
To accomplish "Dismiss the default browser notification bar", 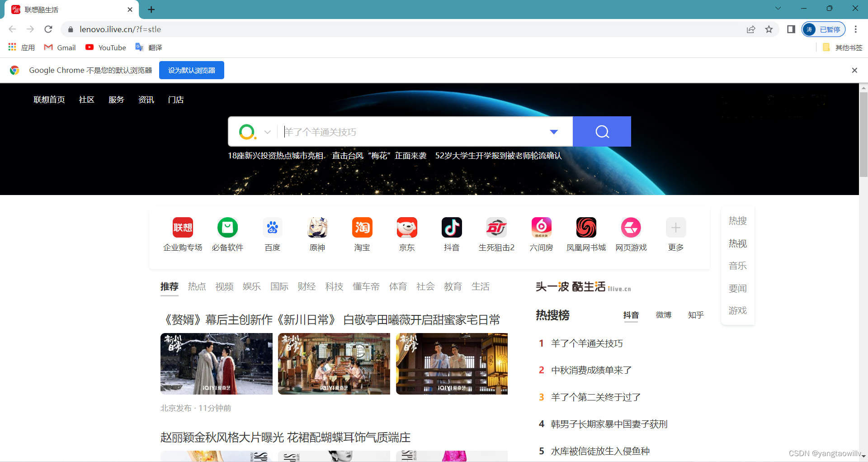I will pos(854,70).
